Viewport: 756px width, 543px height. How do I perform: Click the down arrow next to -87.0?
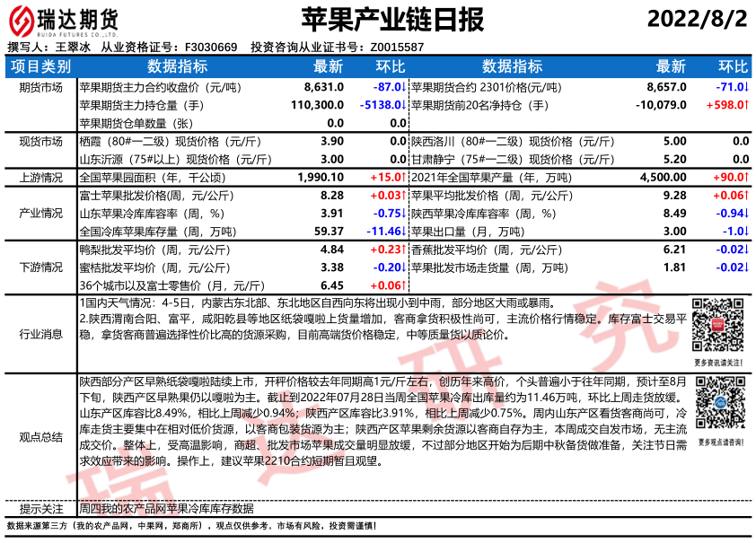coord(405,87)
